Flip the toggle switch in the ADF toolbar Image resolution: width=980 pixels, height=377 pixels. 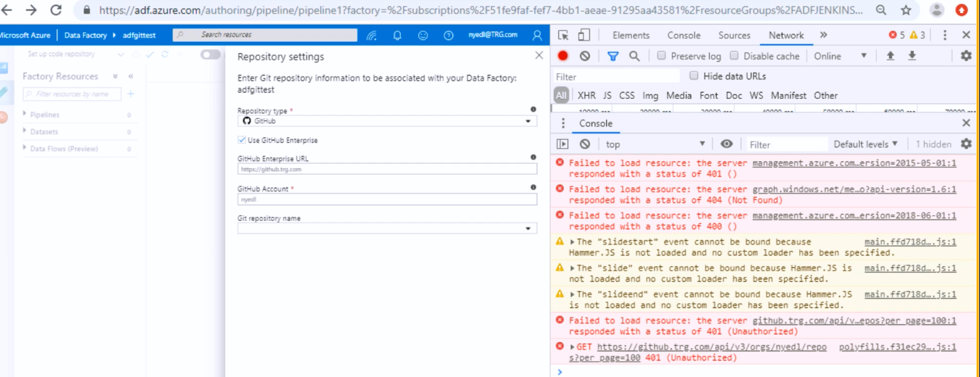[x=211, y=54]
